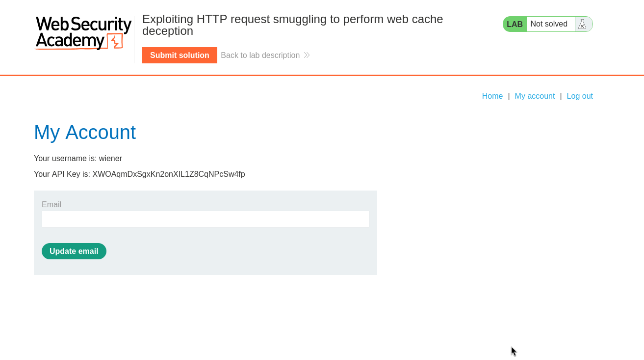Image resolution: width=644 pixels, height=360 pixels.
Task: Go back to lab description
Action: tap(260, 55)
